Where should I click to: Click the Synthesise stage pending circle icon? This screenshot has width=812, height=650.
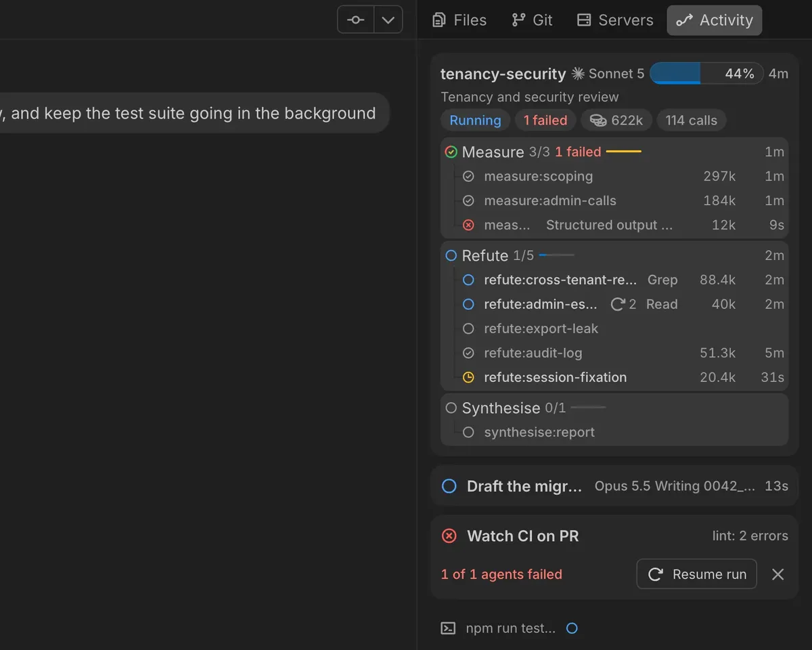click(451, 408)
